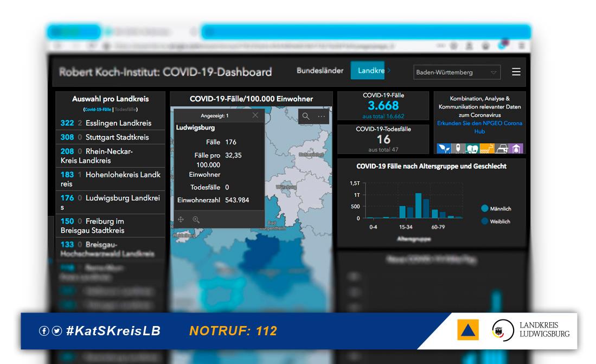Select Esslingen Landkreis in the list
This screenshot has height=364, width=596.
[111, 123]
